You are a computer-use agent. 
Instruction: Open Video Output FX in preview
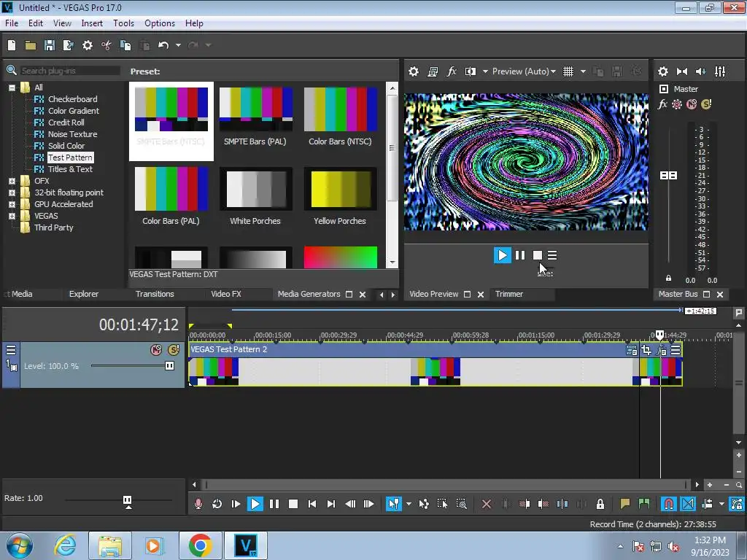(x=452, y=71)
